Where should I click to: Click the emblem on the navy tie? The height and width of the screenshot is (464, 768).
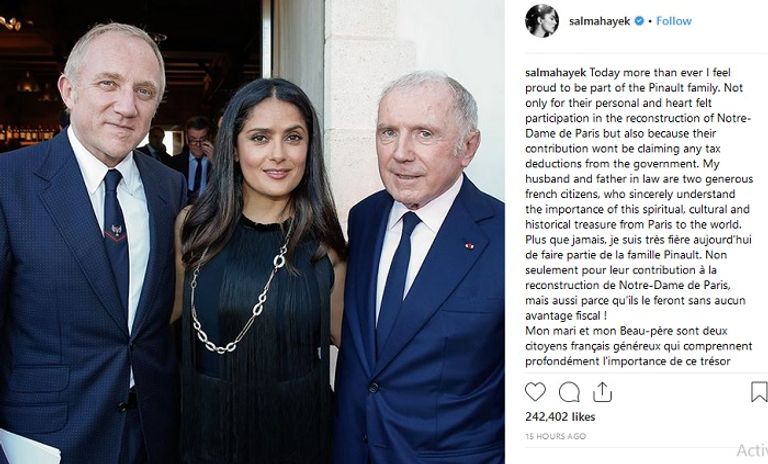117,231
